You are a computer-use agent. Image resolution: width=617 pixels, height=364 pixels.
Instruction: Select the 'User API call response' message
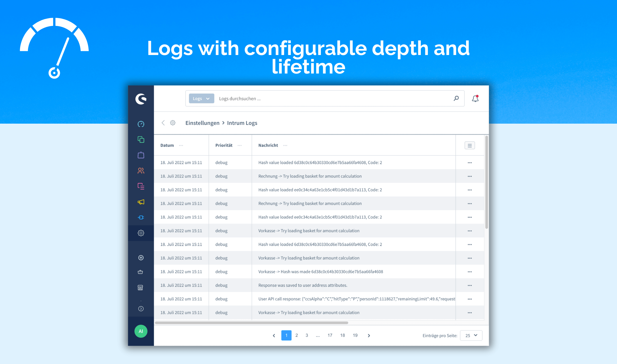[357, 299]
